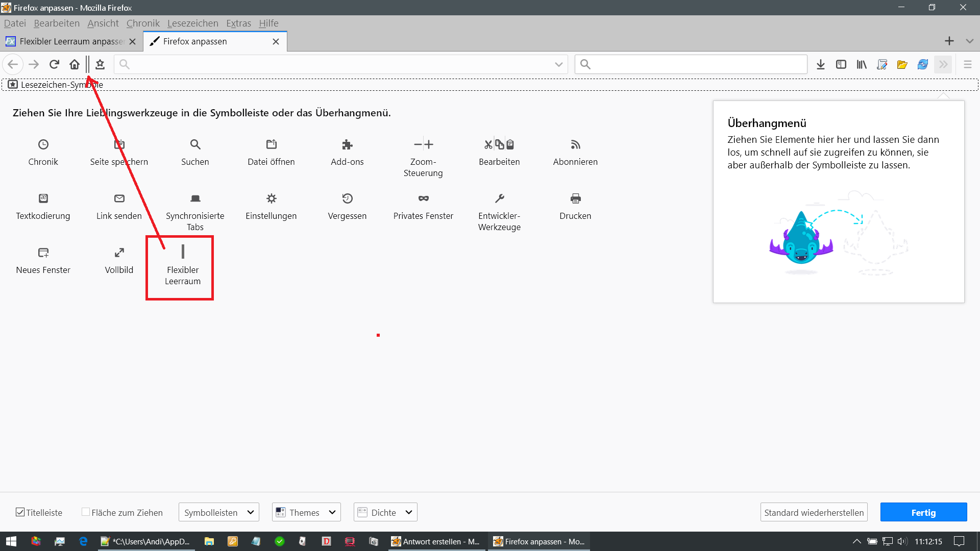This screenshot has width=980, height=551.
Task: Open the Lesezeichen menu
Action: (x=192, y=23)
